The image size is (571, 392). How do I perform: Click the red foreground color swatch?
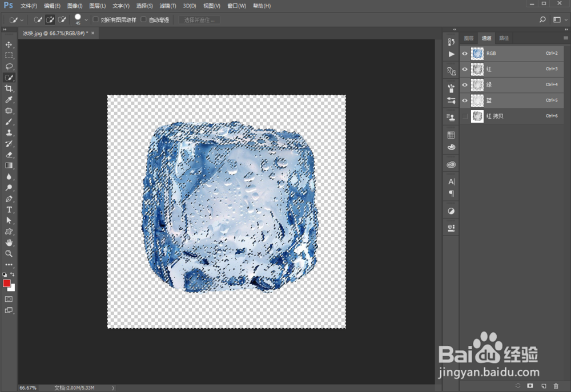tap(6, 283)
